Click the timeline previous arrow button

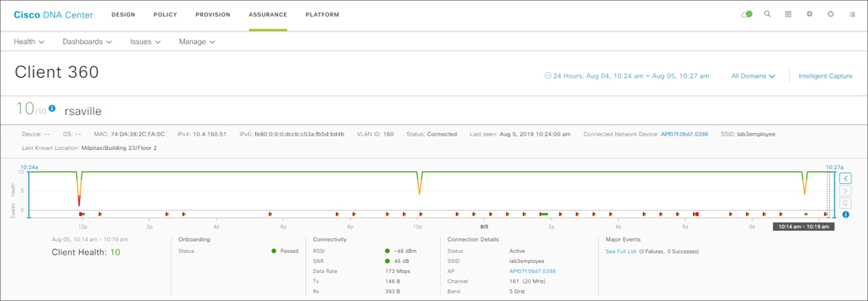[x=846, y=179]
